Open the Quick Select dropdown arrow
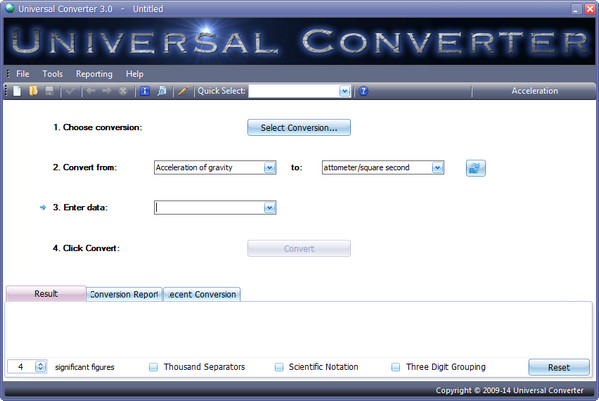The width and height of the screenshot is (599, 401). pyautogui.click(x=345, y=91)
